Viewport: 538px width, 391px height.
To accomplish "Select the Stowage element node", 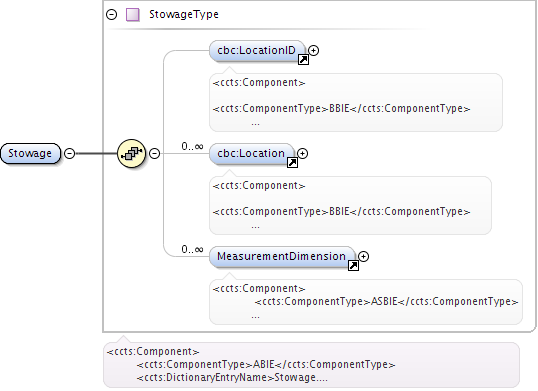I will click(x=30, y=153).
